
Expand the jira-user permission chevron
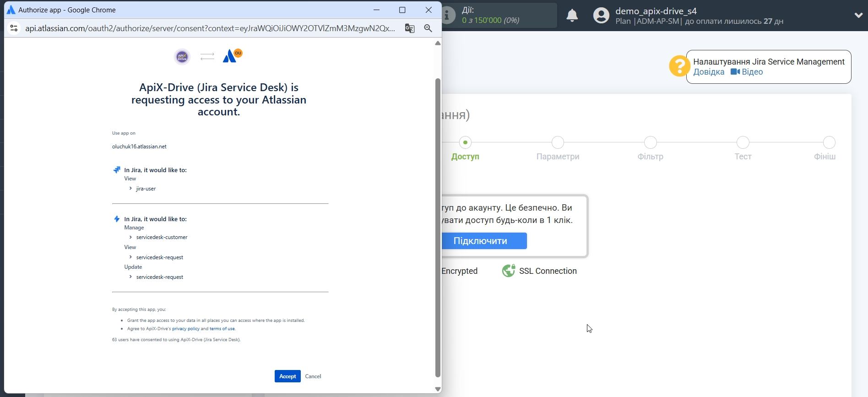tap(130, 189)
